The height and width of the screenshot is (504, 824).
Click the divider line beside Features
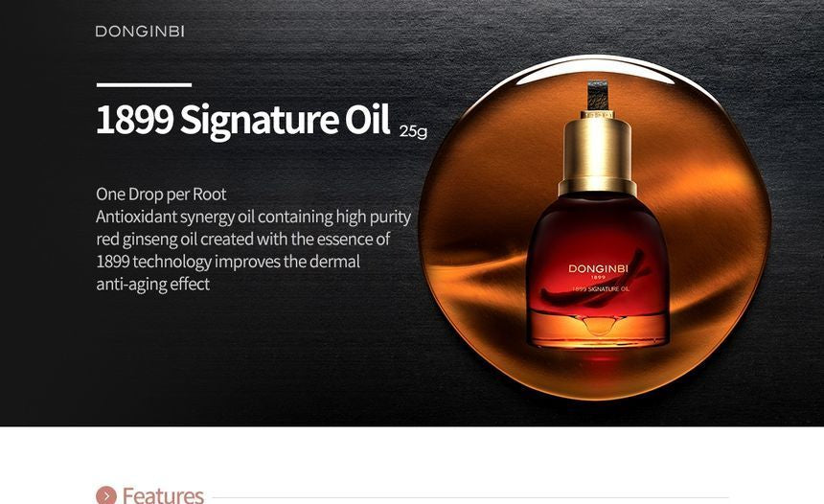470,497
